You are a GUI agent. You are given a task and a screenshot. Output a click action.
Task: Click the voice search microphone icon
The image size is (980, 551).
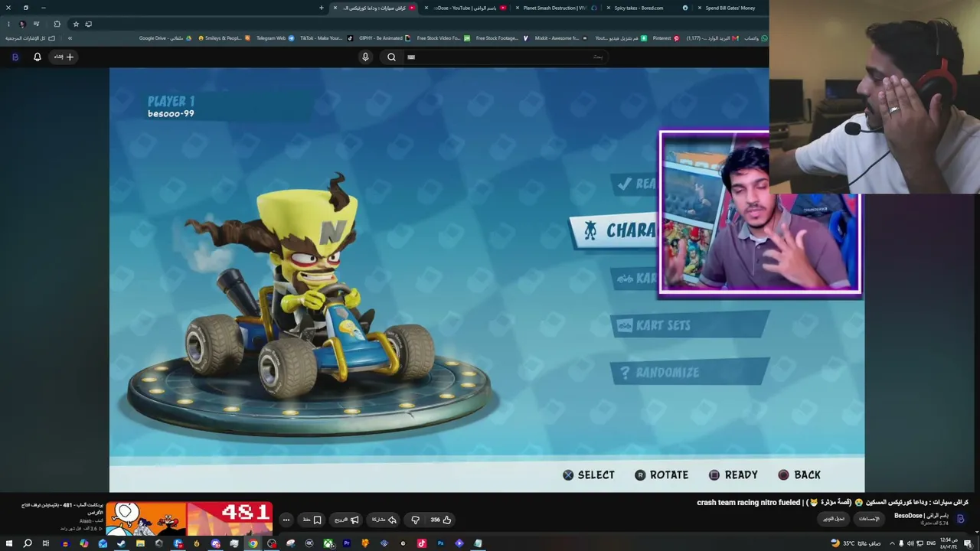tap(365, 57)
